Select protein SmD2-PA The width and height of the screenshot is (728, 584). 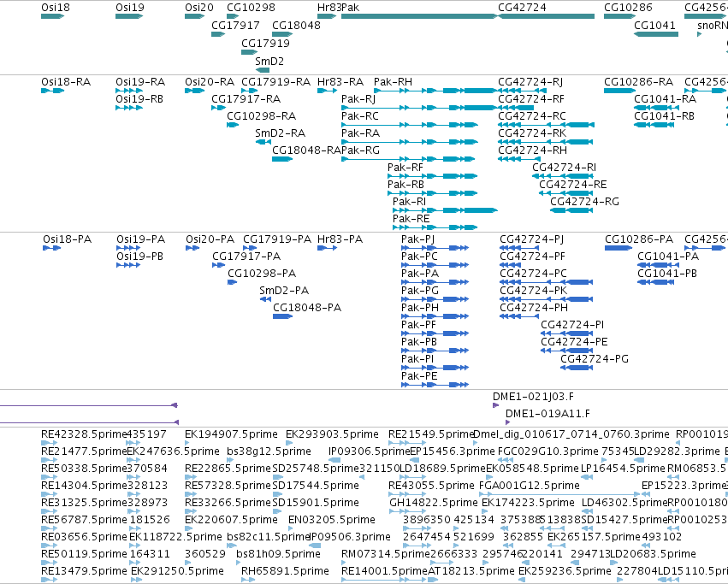(284, 291)
